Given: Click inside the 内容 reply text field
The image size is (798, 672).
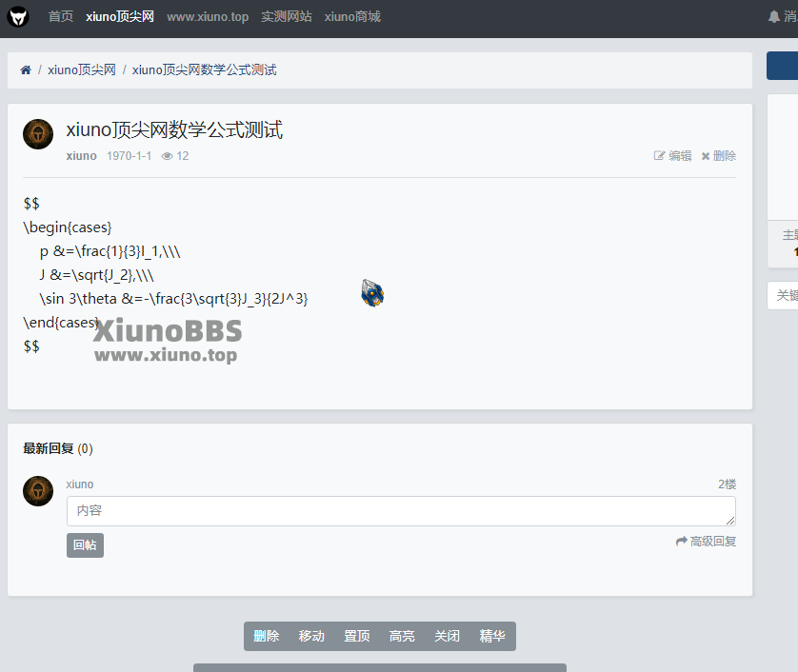Looking at the screenshot, I should (400, 511).
